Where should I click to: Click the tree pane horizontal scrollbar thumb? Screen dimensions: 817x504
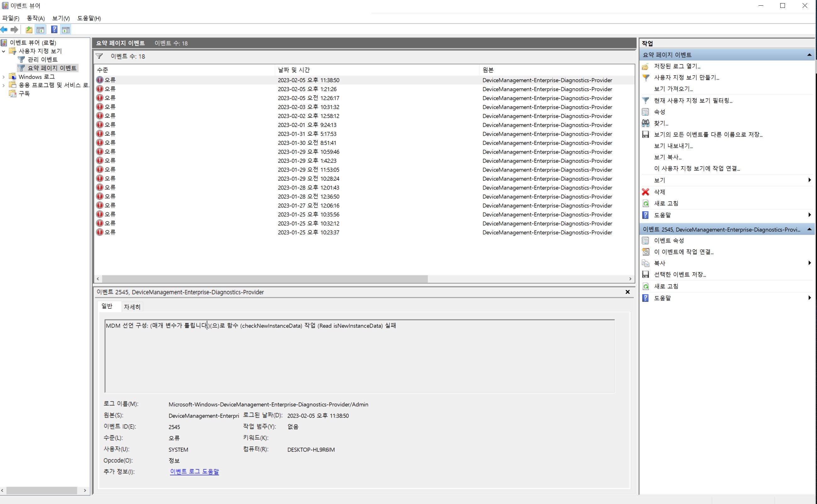click(x=42, y=491)
